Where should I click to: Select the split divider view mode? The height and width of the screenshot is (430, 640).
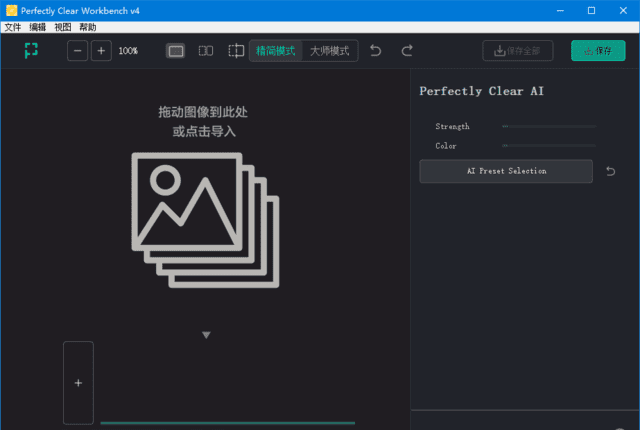[236, 51]
